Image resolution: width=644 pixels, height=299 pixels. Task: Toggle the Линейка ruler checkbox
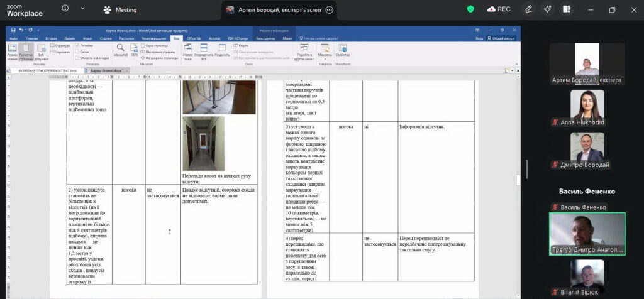coord(77,46)
